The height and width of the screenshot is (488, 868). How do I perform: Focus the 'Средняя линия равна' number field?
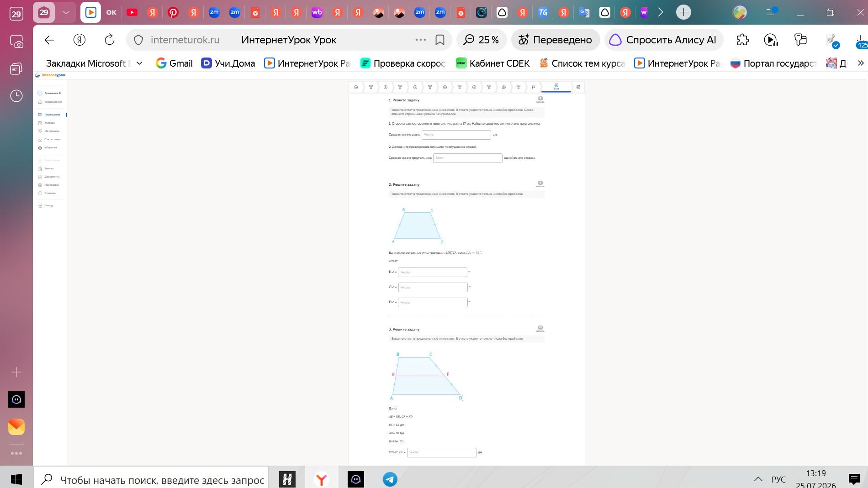pyautogui.click(x=456, y=135)
